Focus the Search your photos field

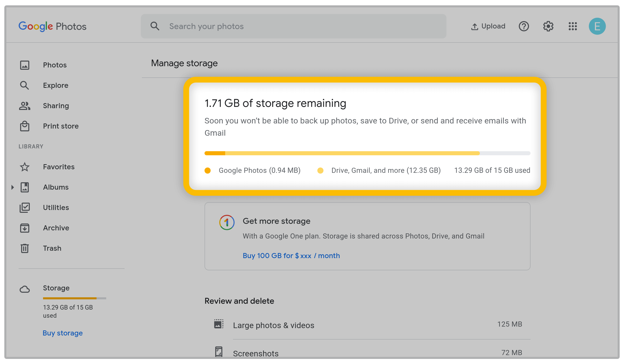pos(293,26)
